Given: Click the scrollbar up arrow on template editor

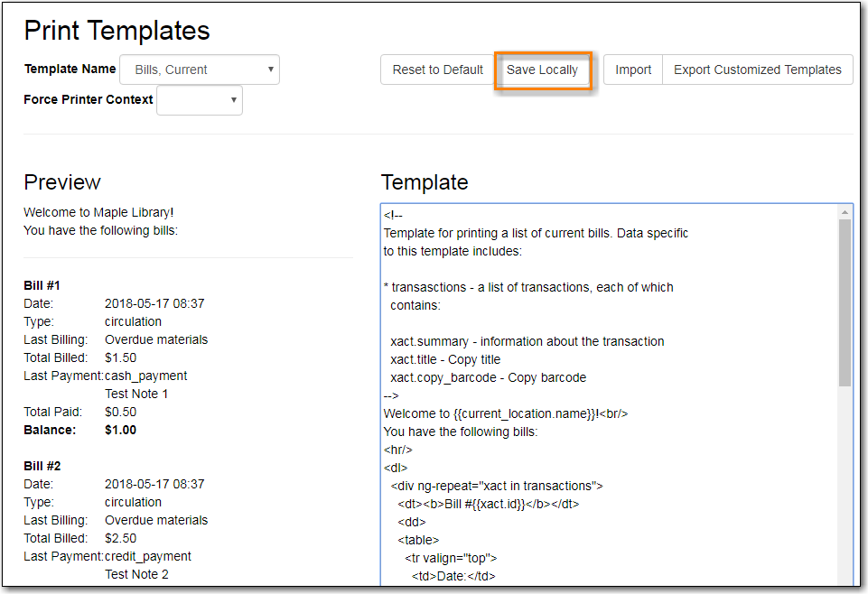Looking at the screenshot, I should [845, 213].
